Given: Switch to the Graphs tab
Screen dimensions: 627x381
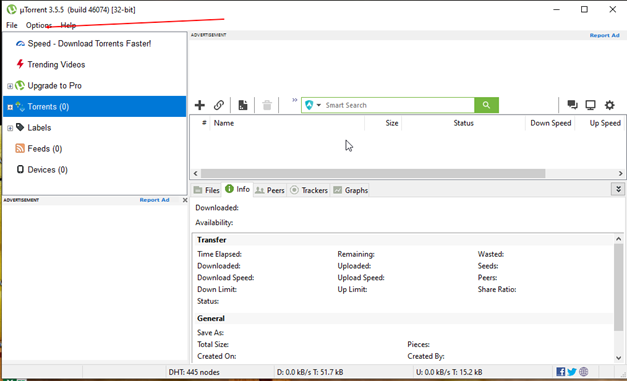Looking at the screenshot, I should (351, 190).
